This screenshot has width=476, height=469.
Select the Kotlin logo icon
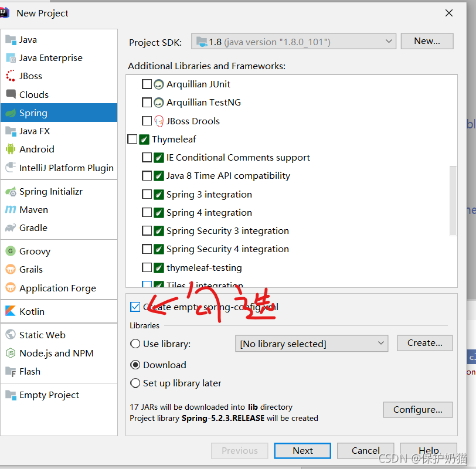click(x=11, y=311)
